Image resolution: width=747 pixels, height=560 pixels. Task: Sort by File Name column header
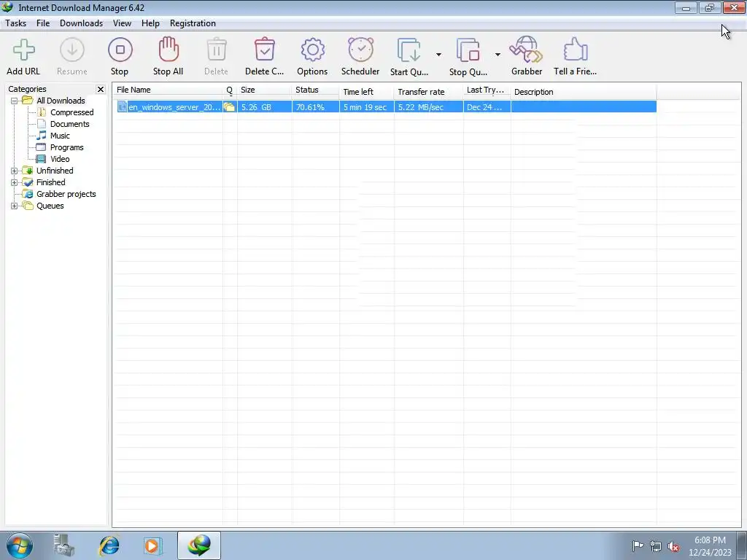(168, 90)
